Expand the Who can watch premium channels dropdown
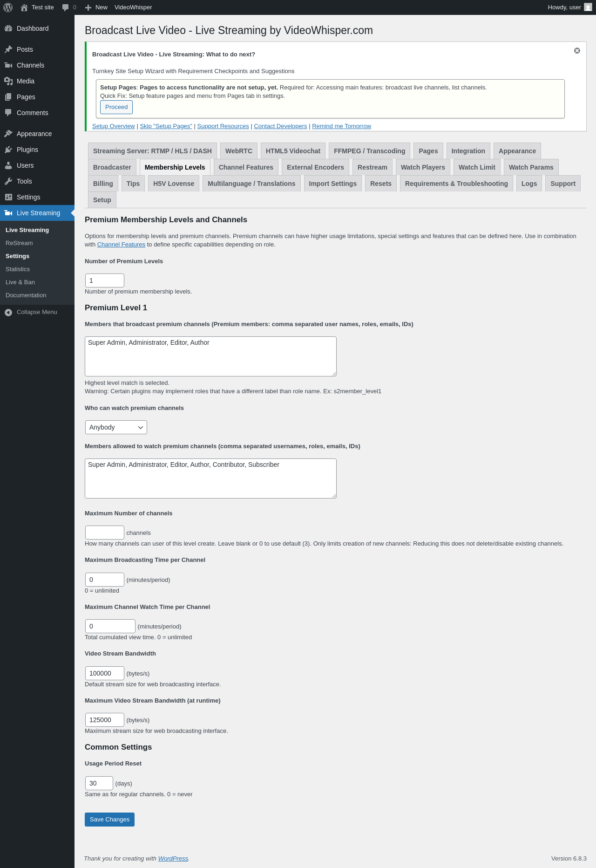The image size is (596, 868). (x=116, y=427)
